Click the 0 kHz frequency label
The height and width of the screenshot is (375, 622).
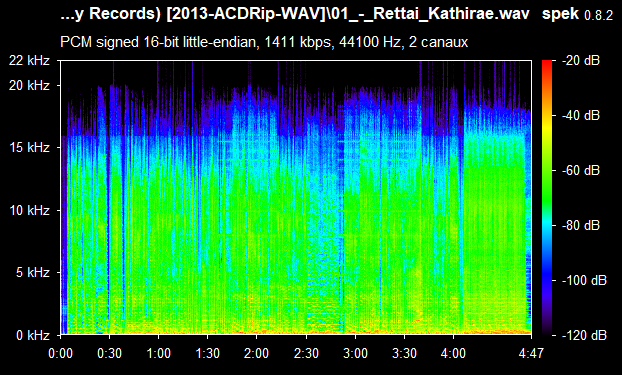tap(33, 335)
